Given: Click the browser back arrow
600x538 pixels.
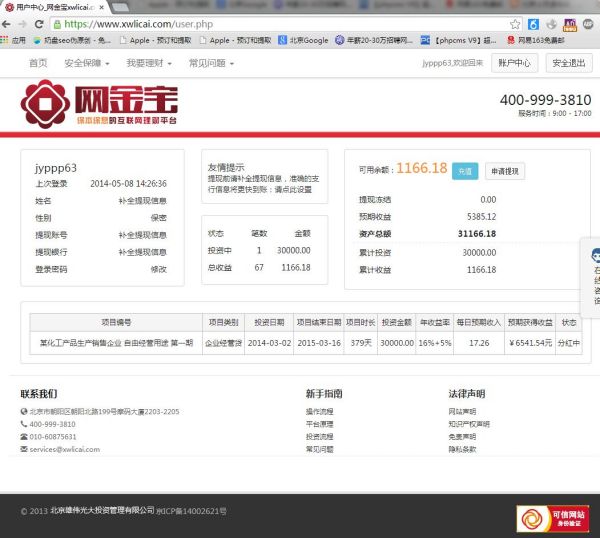Looking at the screenshot, I should 6,24.
